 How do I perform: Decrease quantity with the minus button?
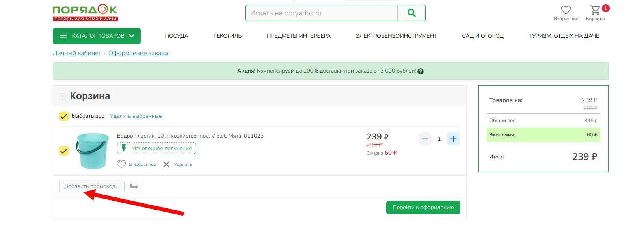[x=425, y=139]
